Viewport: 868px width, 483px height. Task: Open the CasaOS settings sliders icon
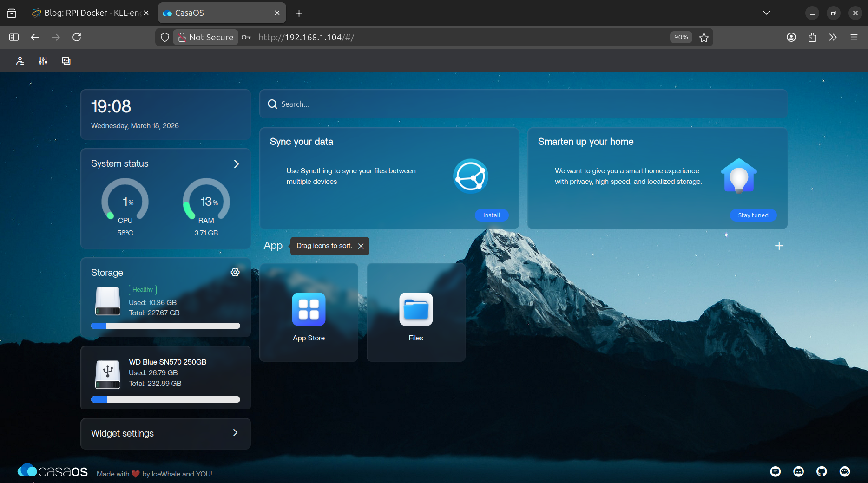pos(43,61)
